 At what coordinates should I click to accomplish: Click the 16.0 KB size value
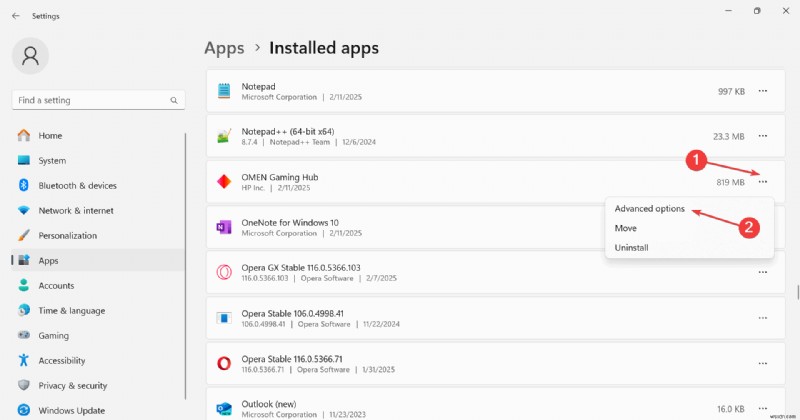coord(731,409)
